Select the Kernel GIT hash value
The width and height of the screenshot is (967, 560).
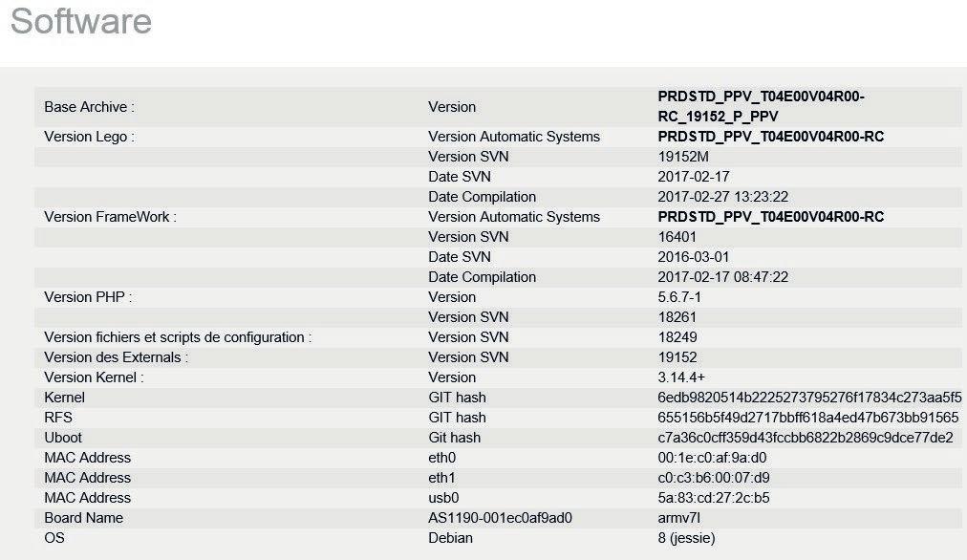click(809, 398)
